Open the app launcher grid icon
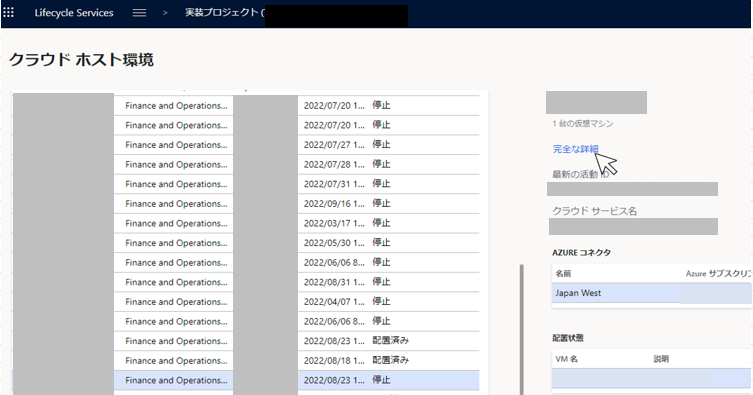This screenshot has height=395, width=753. 8,12
